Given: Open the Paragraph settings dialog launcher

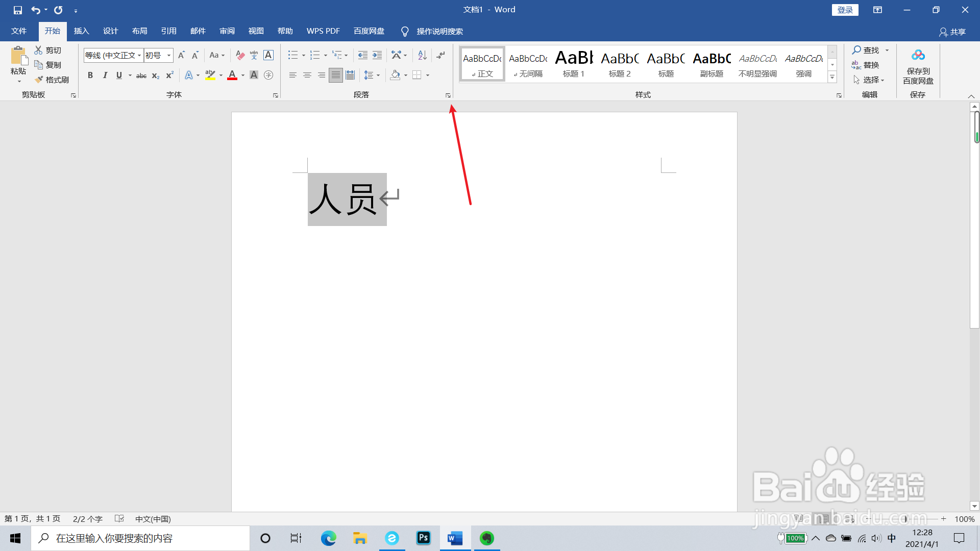Looking at the screenshot, I should [x=448, y=95].
